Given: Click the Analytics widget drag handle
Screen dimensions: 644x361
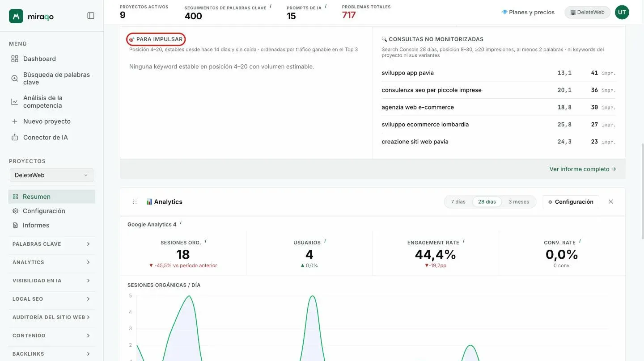Looking at the screenshot, I should (x=135, y=201).
